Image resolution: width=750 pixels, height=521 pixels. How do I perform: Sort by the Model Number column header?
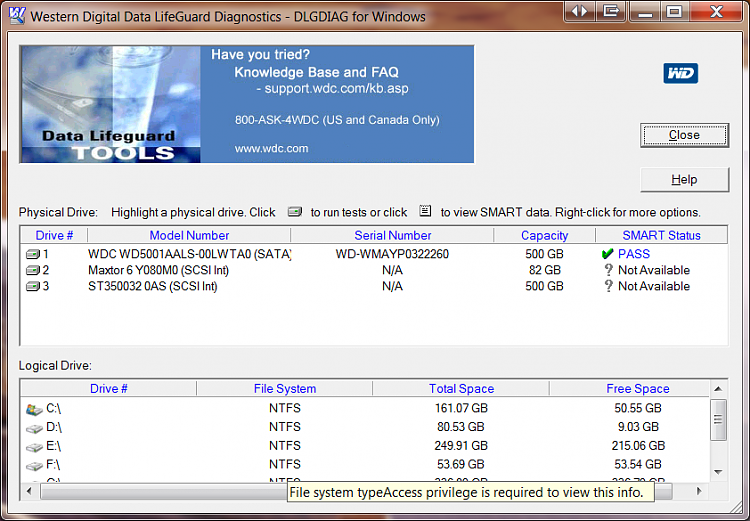(x=189, y=235)
